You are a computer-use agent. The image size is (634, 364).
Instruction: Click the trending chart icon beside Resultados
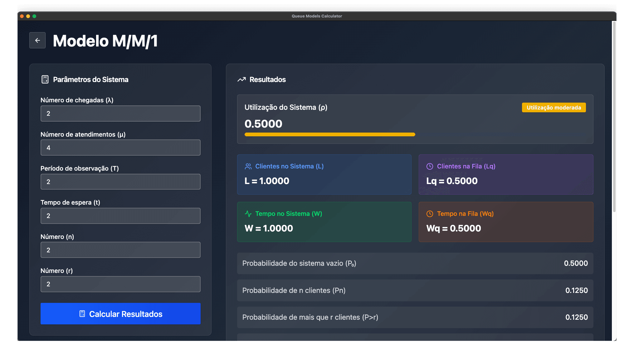[x=241, y=80]
